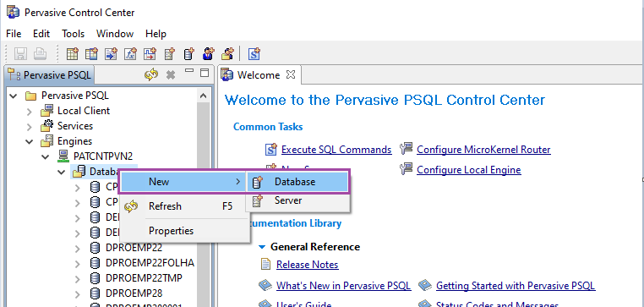Collapse the General Reference section
Screen dimensions: 644x307
click(x=262, y=247)
